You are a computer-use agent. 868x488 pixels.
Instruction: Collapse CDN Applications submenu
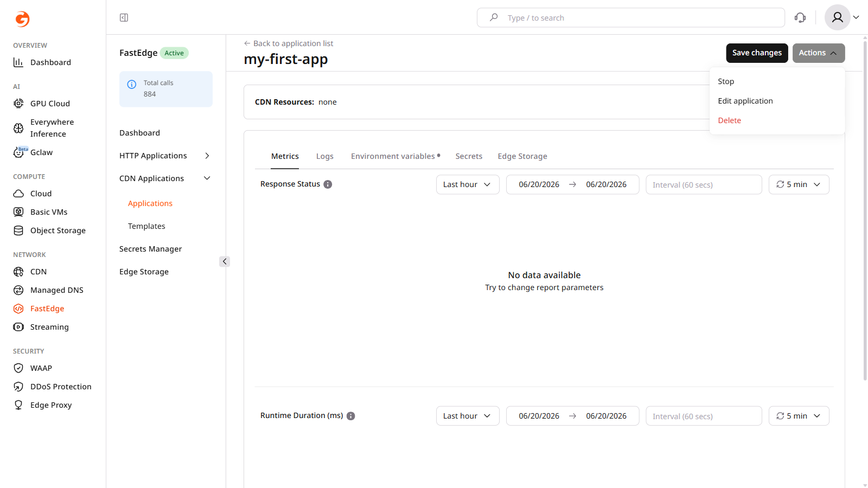tap(207, 178)
